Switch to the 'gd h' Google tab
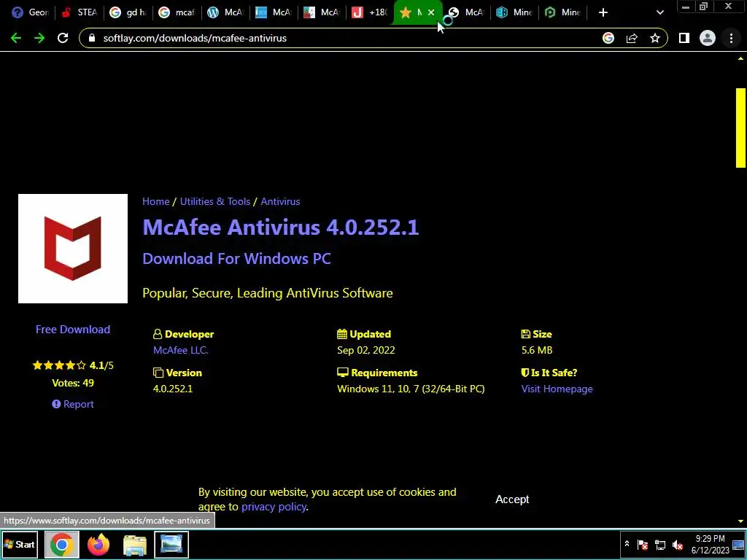Screen dimensions: 747x560 pos(128,12)
